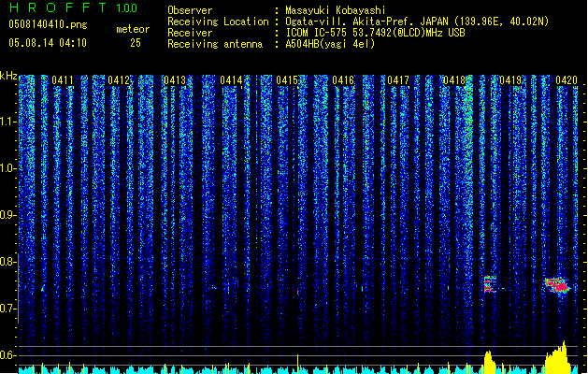
Task: Click the Ogata-vill. Akita-Pref. JAPAN location text
Action: pos(417,22)
